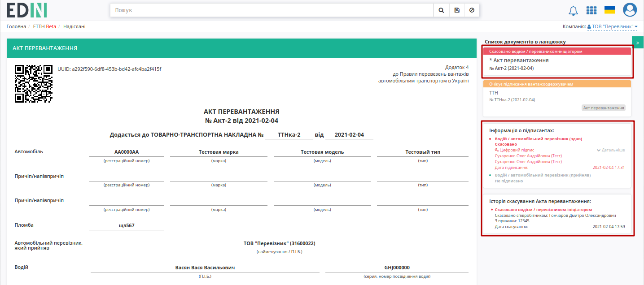Go to Головна breadcrumb
The width and height of the screenshot is (644, 285).
point(16,26)
